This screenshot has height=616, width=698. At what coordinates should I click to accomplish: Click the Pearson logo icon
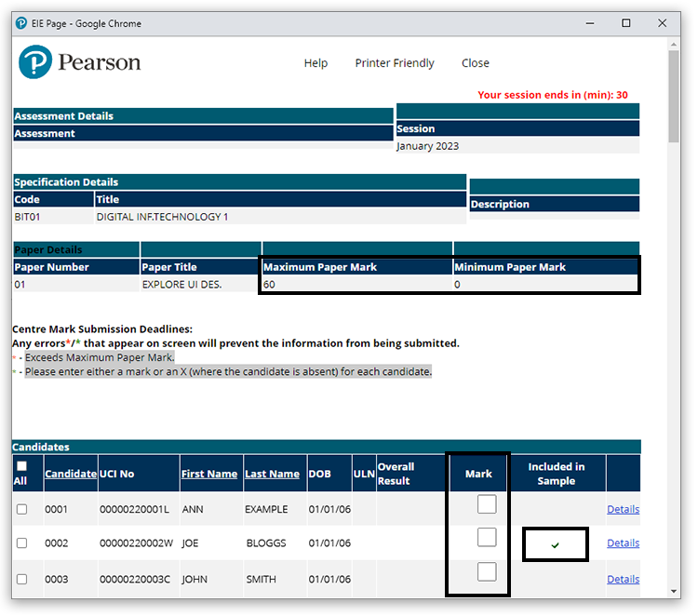coord(35,63)
